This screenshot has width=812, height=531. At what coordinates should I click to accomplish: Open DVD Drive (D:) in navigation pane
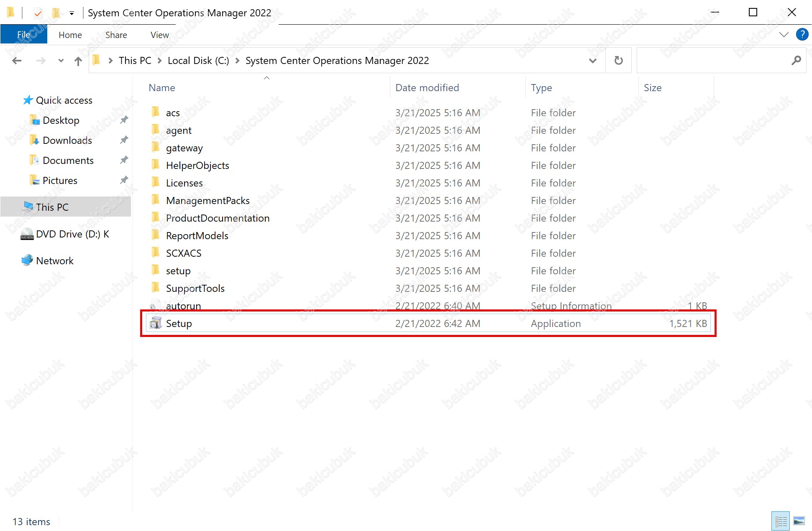65,234
